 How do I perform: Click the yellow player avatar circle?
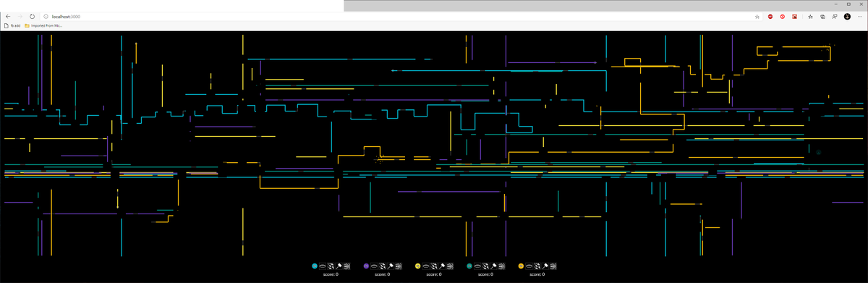tap(417, 266)
